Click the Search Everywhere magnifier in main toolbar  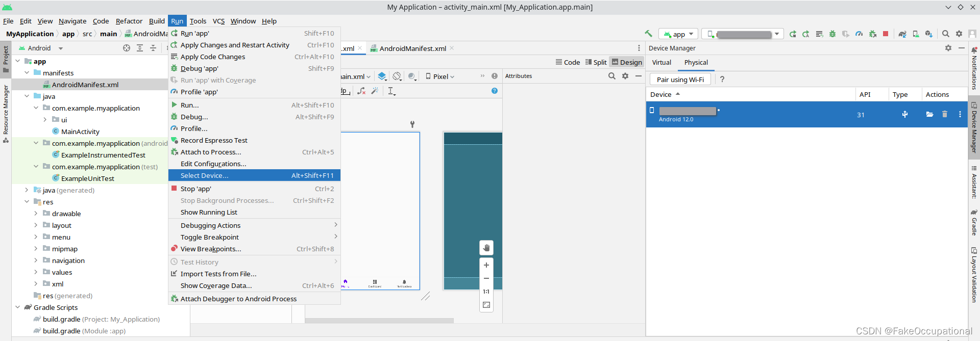pyautogui.click(x=946, y=34)
